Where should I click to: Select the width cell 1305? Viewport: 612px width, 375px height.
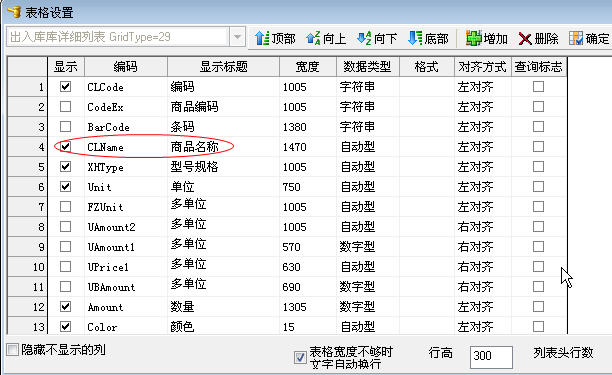(x=308, y=307)
